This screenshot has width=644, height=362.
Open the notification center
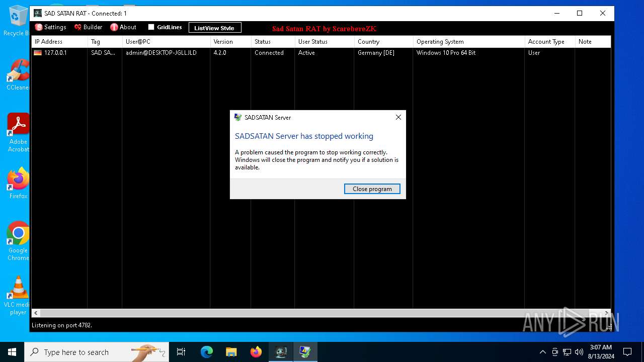click(627, 352)
